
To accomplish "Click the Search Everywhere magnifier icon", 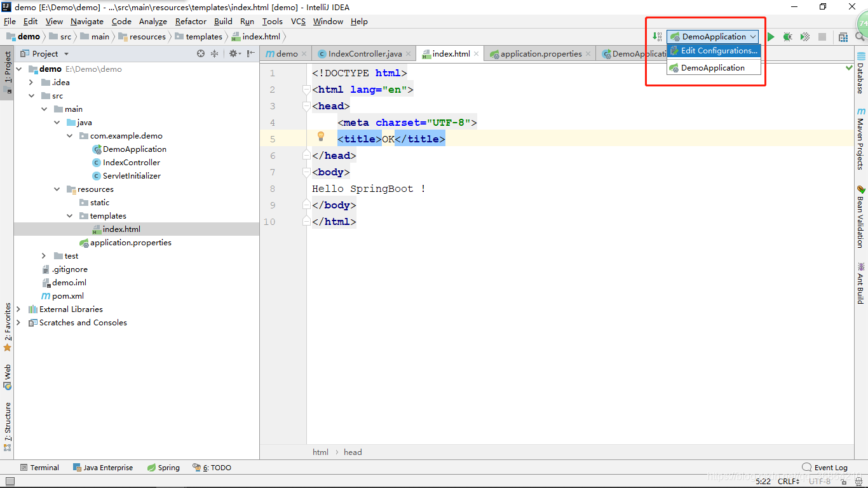I will (860, 37).
